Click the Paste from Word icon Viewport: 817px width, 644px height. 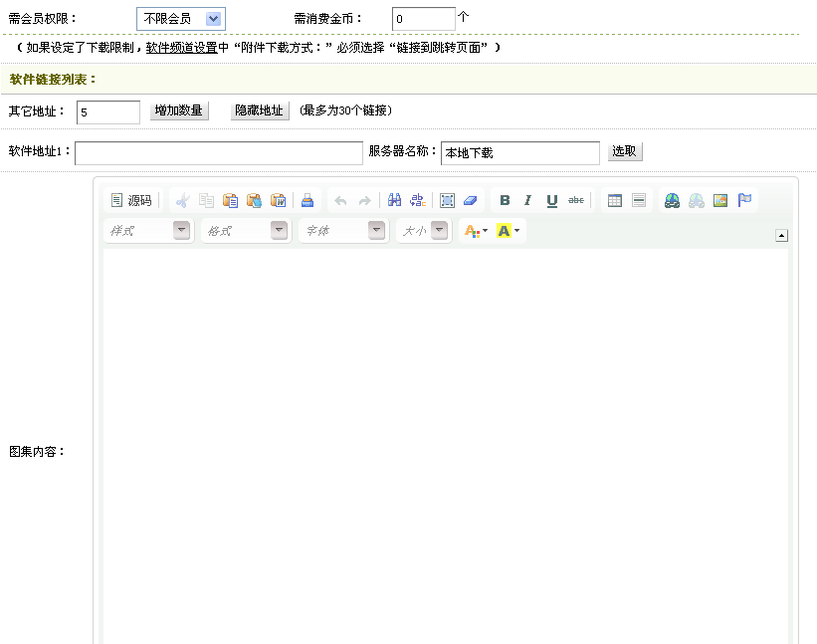point(278,200)
